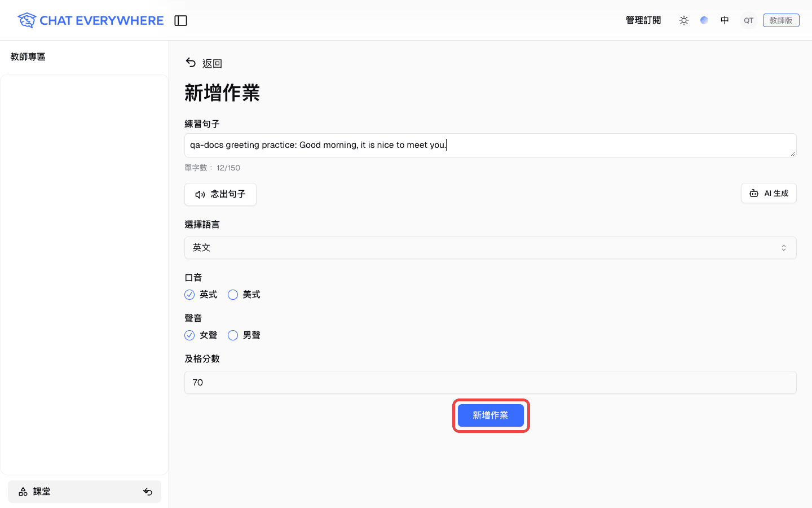Open the 選擇語言 dropdown showing 英文
Screen dimensions: 812x508
pos(491,248)
